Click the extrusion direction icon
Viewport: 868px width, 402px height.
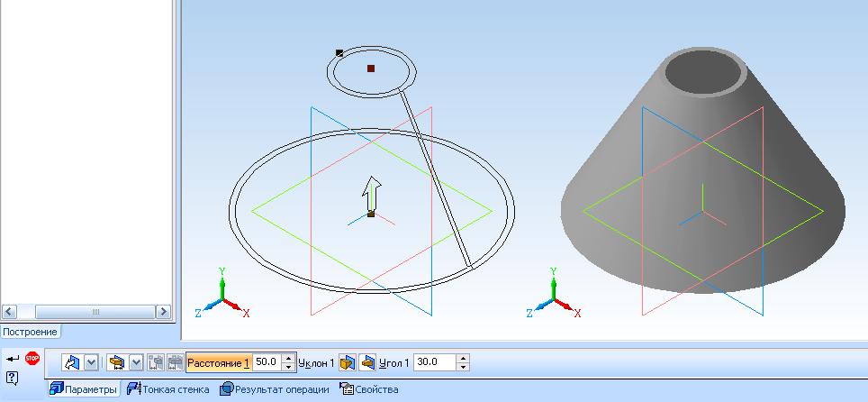click(x=72, y=362)
